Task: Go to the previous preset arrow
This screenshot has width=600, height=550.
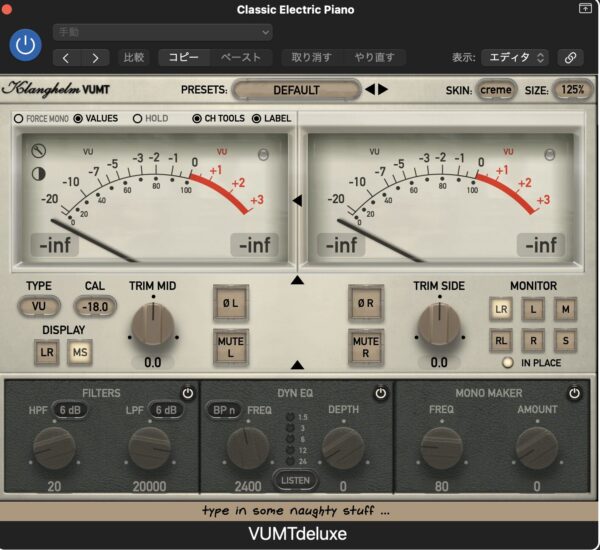Action: point(370,90)
